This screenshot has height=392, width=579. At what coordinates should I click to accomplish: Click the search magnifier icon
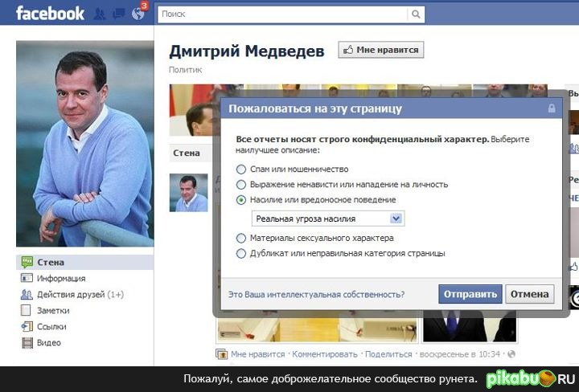(x=416, y=14)
